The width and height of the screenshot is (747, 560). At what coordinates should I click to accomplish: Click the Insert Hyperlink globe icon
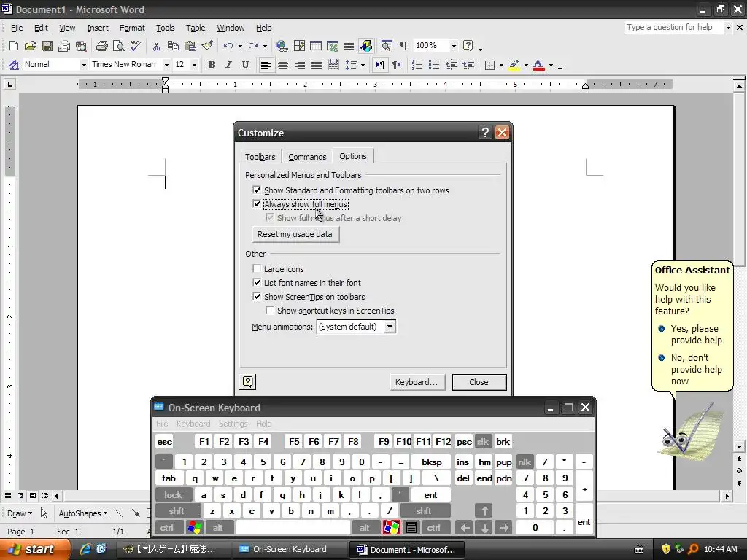click(282, 46)
